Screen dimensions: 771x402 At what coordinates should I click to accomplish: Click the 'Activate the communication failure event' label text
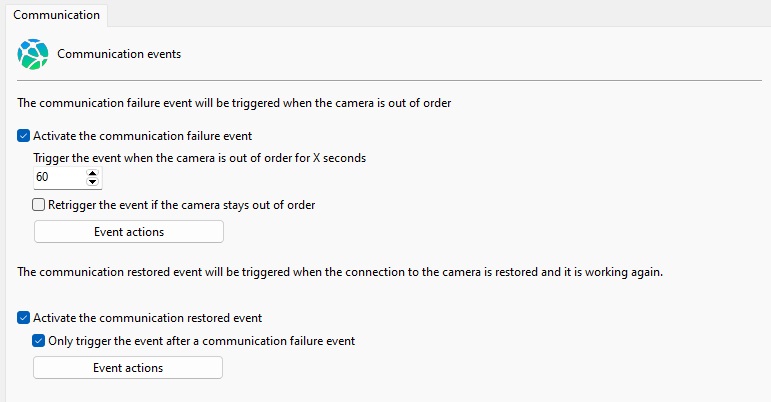click(143, 136)
